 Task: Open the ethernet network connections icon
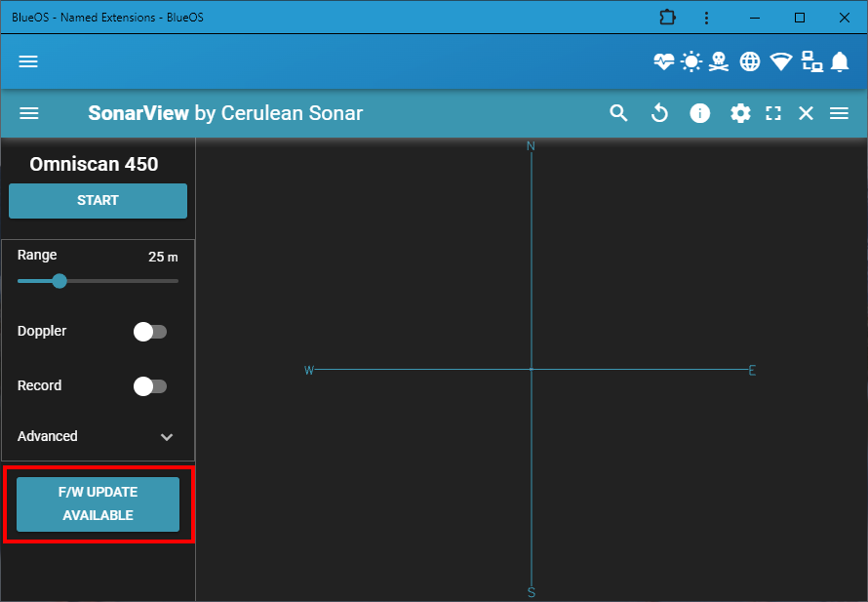(x=810, y=61)
